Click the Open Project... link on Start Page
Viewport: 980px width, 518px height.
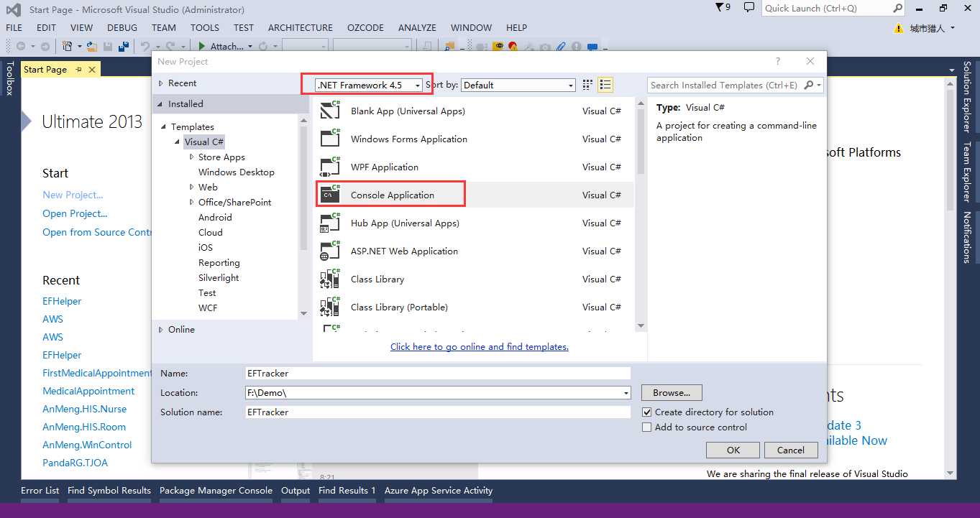[x=75, y=213]
